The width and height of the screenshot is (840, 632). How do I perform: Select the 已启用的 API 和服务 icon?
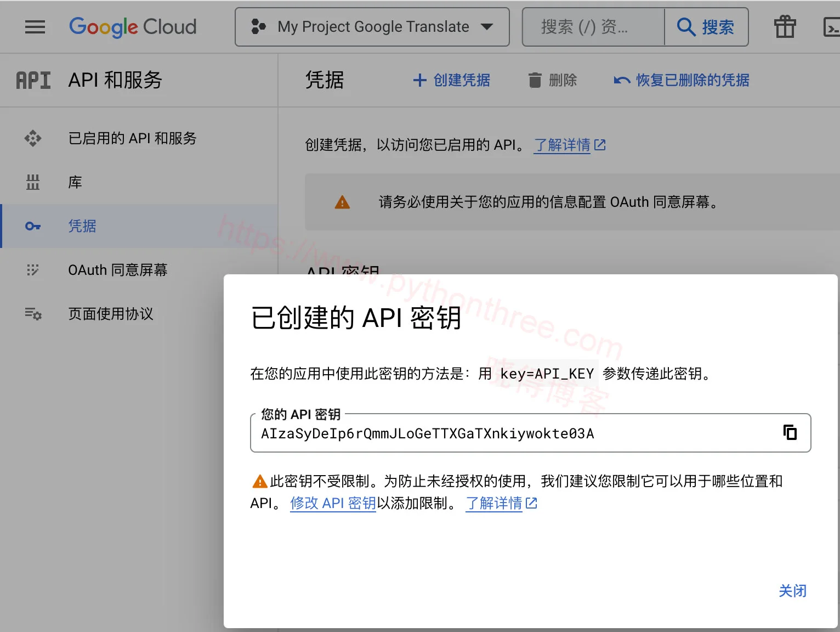point(32,138)
